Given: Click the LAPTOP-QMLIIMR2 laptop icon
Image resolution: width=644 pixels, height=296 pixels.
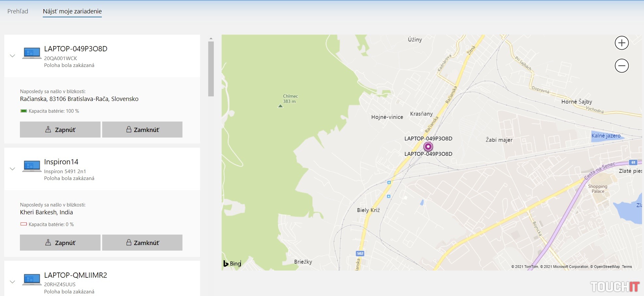Looking at the screenshot, I should tap(32, 279).
